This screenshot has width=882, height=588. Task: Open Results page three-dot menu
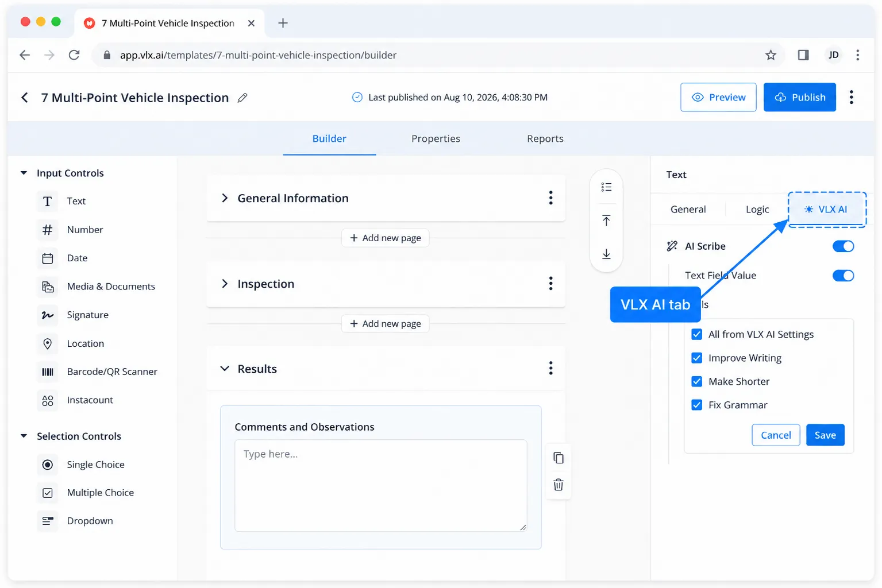pos(550,368)
